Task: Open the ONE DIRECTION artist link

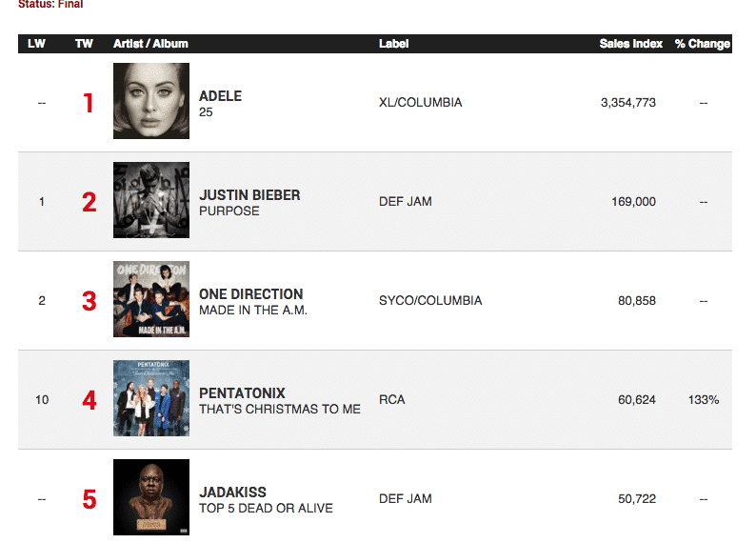Action: click(x=250, y=294)
